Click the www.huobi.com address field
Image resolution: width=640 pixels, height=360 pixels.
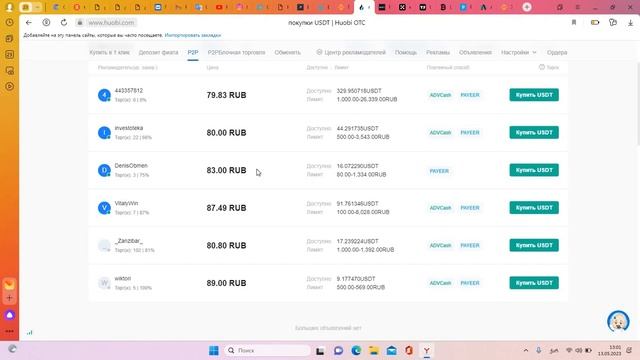(111, 23)
